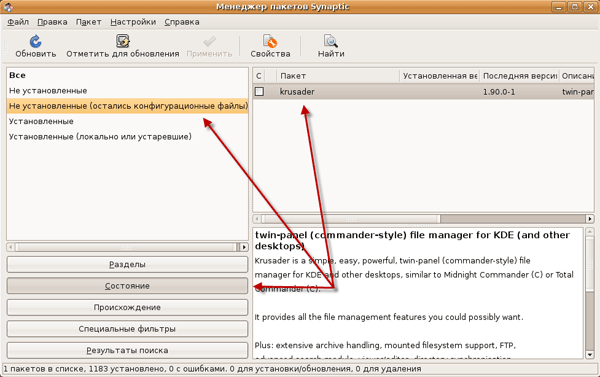Select the Все filter entry
The image size is (600, 377).
[127, 75]
